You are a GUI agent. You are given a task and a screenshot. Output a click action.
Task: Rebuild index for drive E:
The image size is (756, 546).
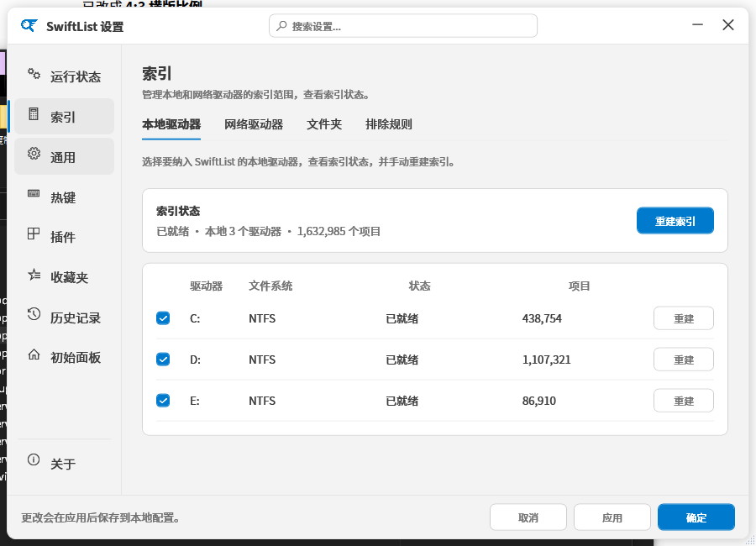pos(683,401)
